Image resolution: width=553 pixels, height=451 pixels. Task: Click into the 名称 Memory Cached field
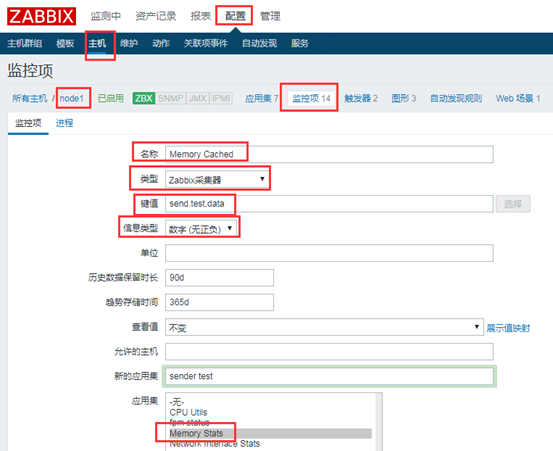(329, 154)
